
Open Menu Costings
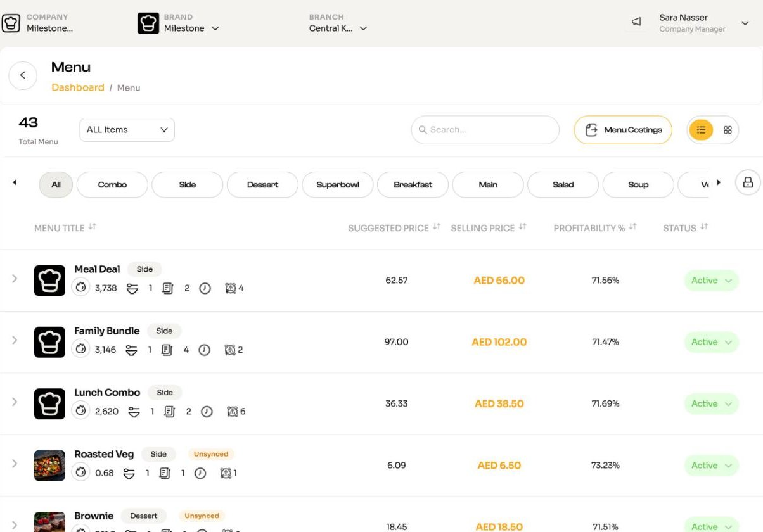(x=623, y=130)
